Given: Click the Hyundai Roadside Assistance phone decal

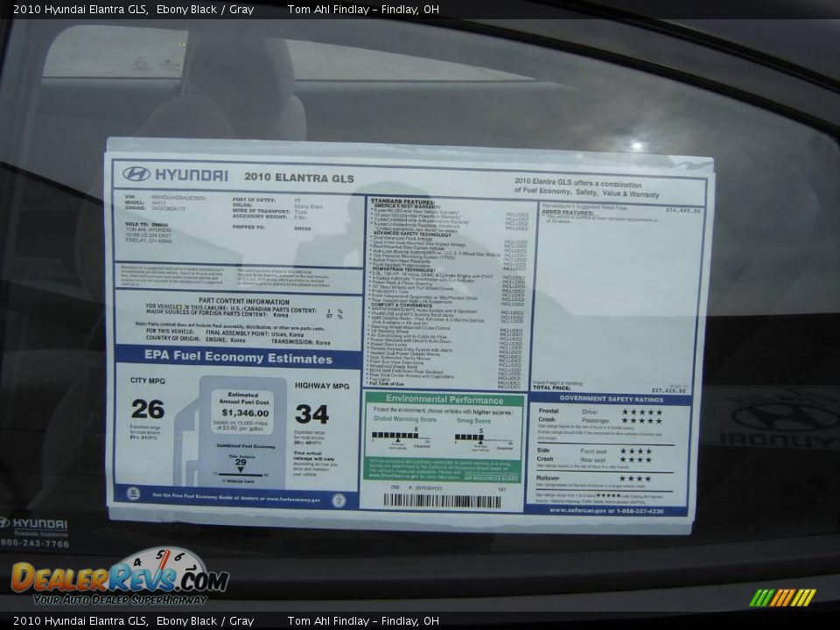Looking at the screenshot, I should (34, 533).
